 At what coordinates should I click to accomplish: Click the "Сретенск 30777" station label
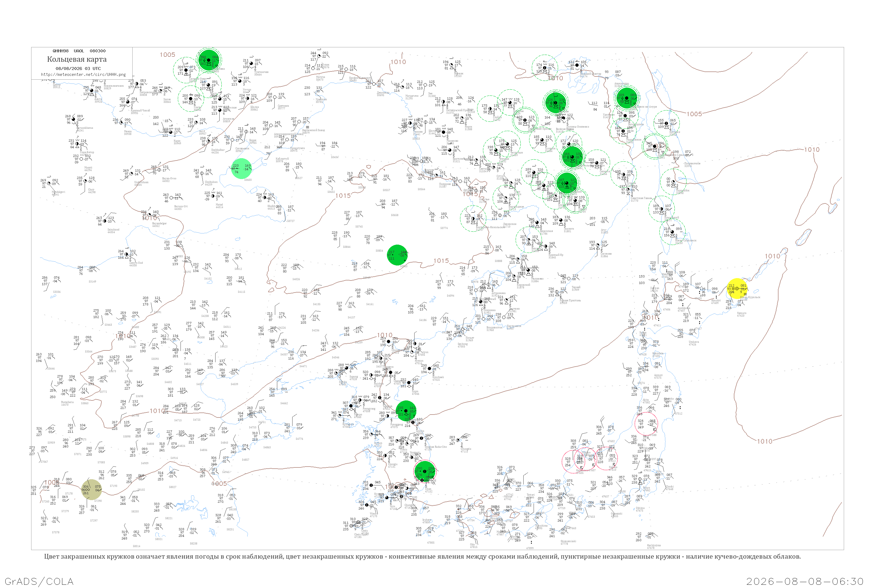point(283,107)
